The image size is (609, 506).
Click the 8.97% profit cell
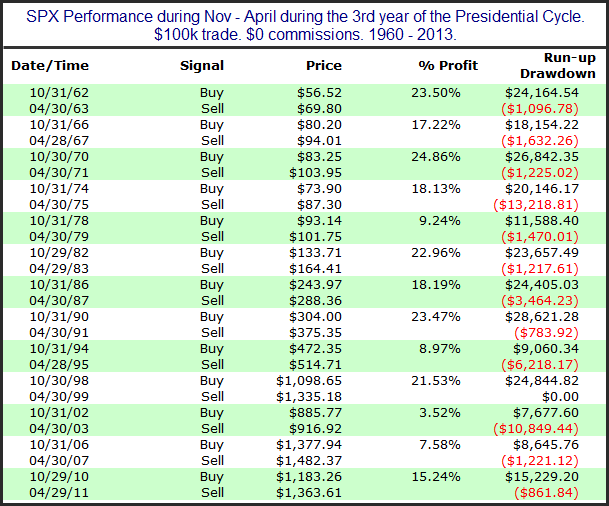point(443,349)
